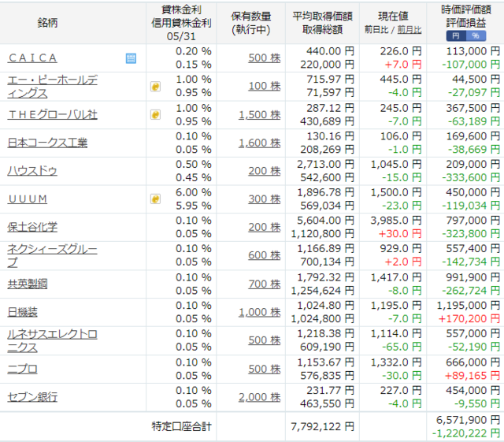This screenshot has height=442, width=504.
Task: Select 日機装 profit +170,200 円
Action: (469, 319)
